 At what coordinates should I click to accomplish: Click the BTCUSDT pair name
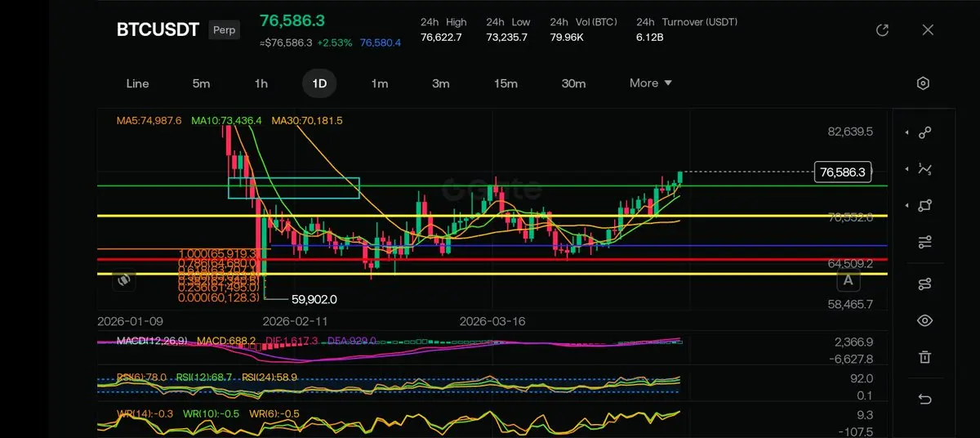pos(158,30)
